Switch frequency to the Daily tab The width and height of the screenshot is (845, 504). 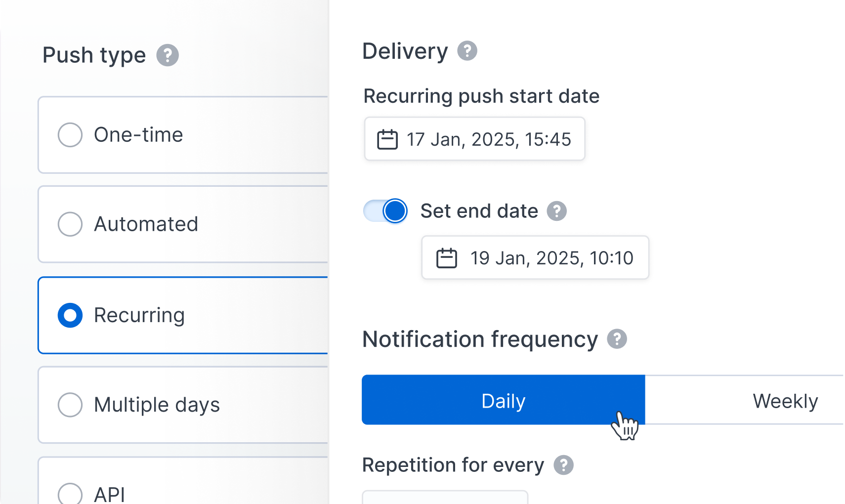pyautogui.click(x=503, y=400)
